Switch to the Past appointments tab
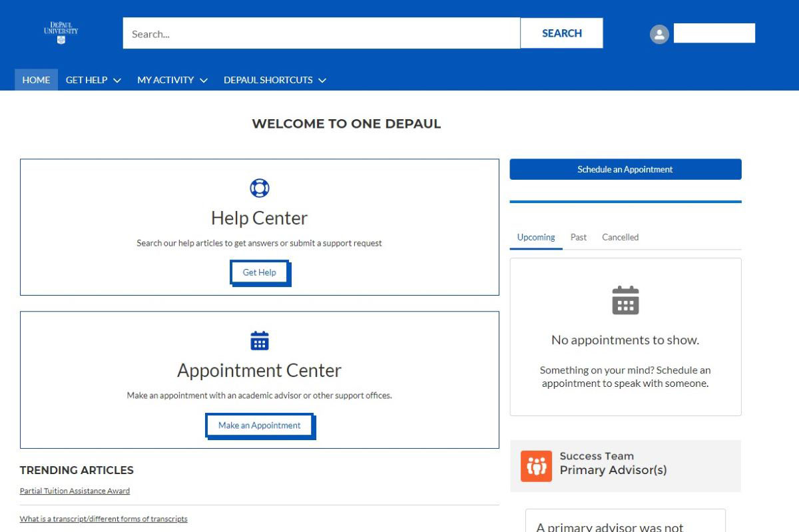799x532 pixels. point(578,237)
